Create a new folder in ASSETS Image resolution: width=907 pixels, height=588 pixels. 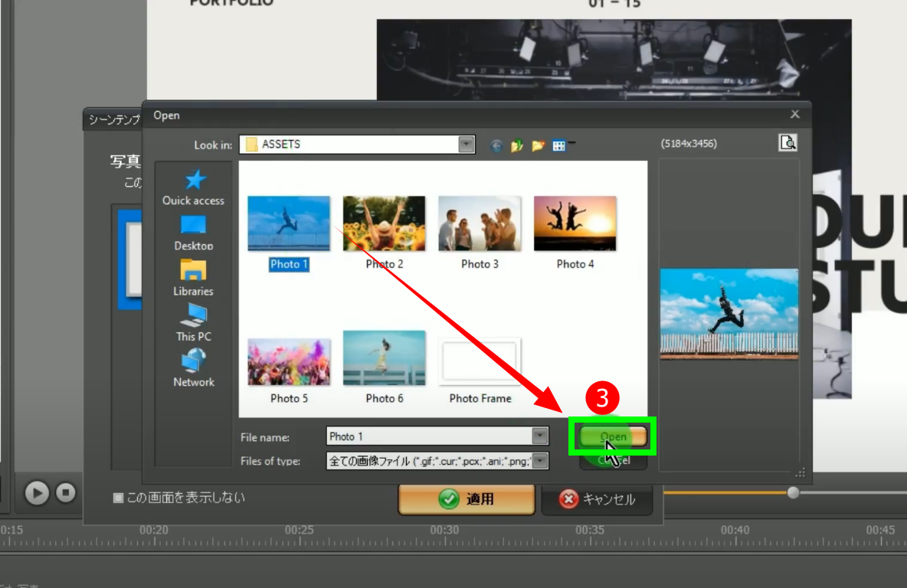click(x=538, y=145)
